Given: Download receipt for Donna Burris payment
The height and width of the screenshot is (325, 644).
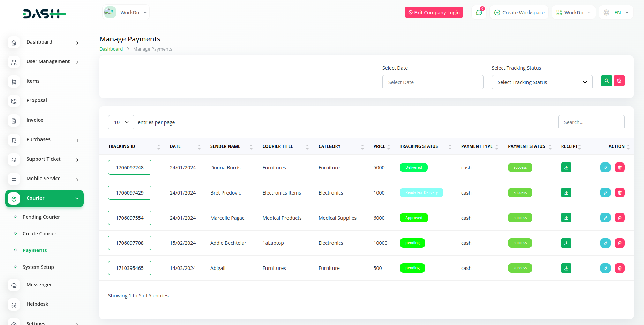Looking at the screenshot, I should pyautogui.click(x=566, y=168).
